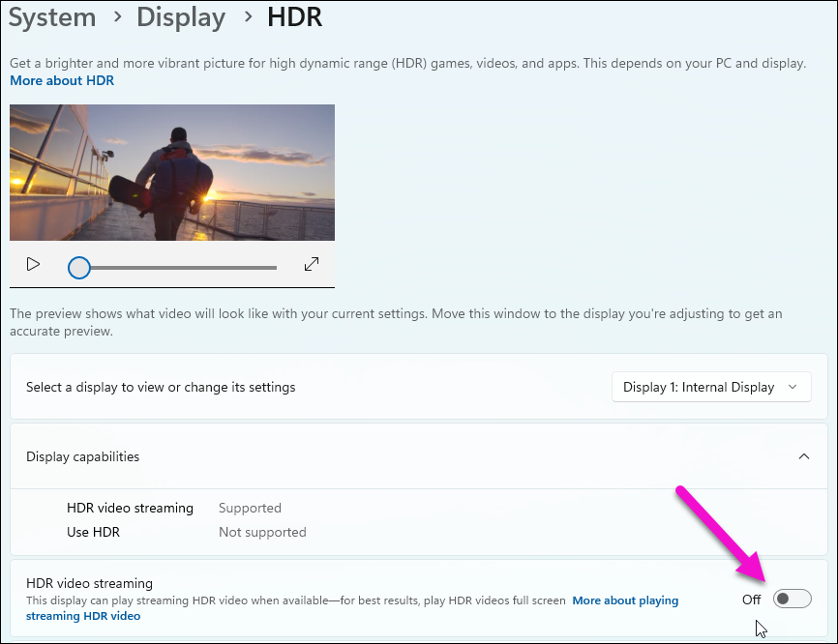Expand preview video to full screen
Viewport: 838px width, 644px height.
pos(311,264)
